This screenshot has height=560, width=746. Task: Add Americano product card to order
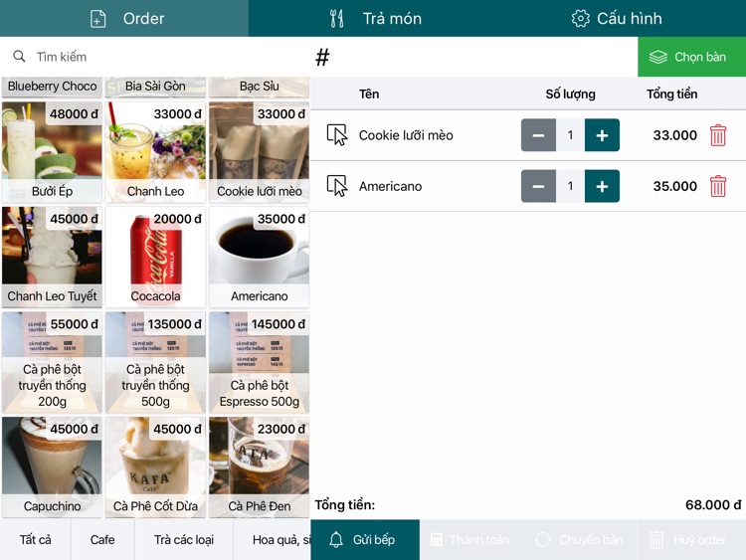click(x=260, y=257)
